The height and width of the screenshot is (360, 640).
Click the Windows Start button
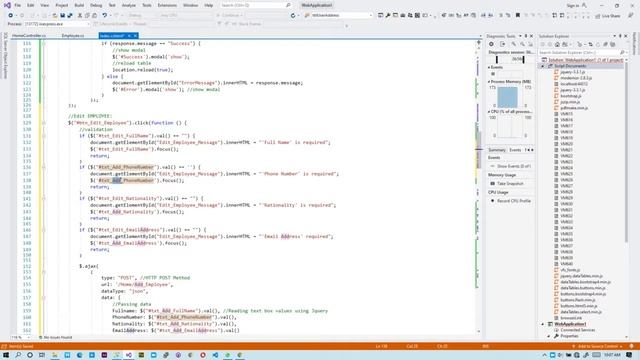(6, 355)
